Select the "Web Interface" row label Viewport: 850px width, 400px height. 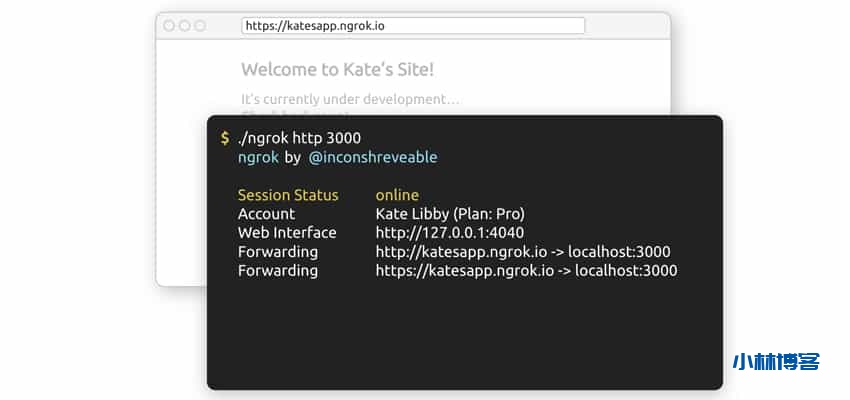[x=287, y=233]
